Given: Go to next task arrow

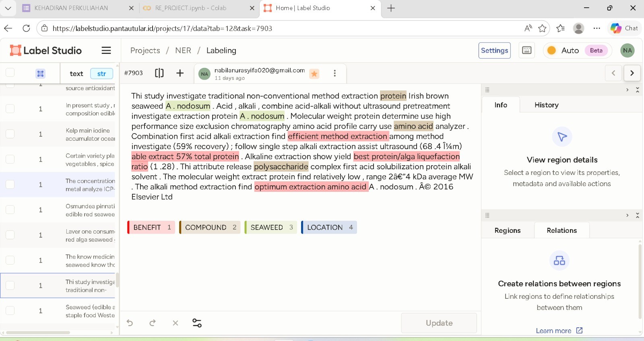Looking at the screenshot, I should [632, 73].
